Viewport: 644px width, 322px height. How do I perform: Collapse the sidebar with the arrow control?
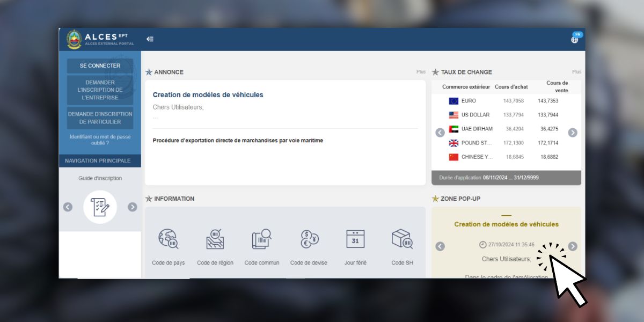(150, 39)
